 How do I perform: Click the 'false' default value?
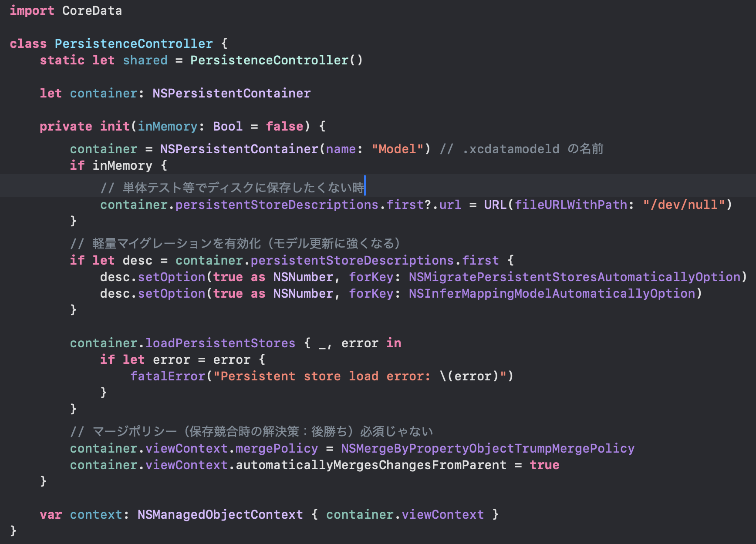(x=284, y=126)
